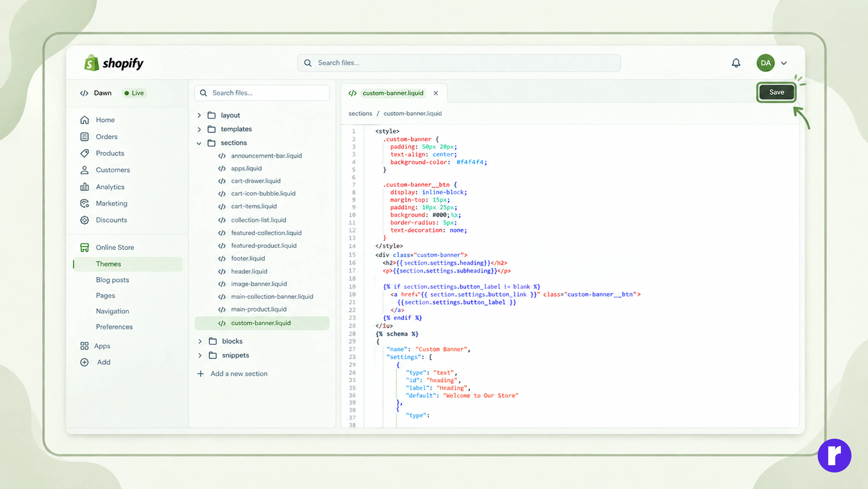This screenshot has height=489, width=868.
Task: Click the Shopify logo
Action: pos(114,63)
